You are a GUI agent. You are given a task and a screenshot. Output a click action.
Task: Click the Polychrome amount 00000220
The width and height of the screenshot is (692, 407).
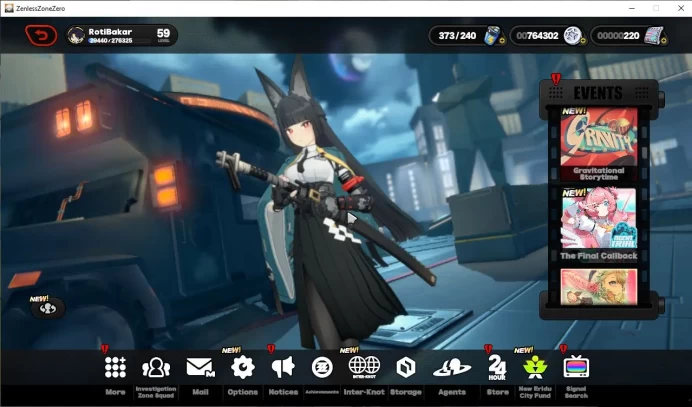618,36
